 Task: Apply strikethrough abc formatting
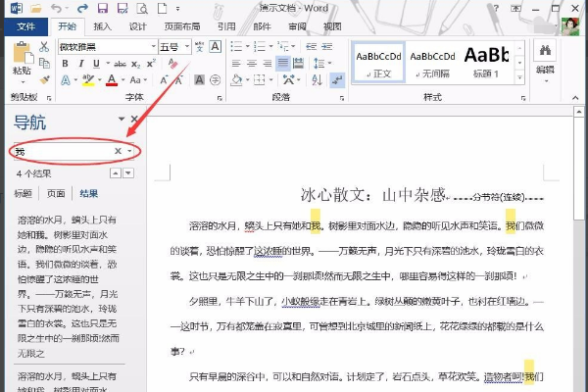pyautogui.click(x=120, y=64)
